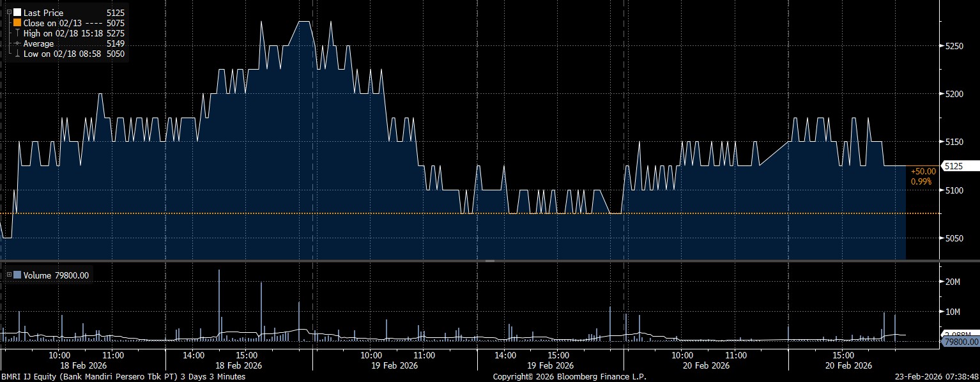The image size is (980, 382).
Task: Collapse the Volume legend box
Action: pos(9,275)
